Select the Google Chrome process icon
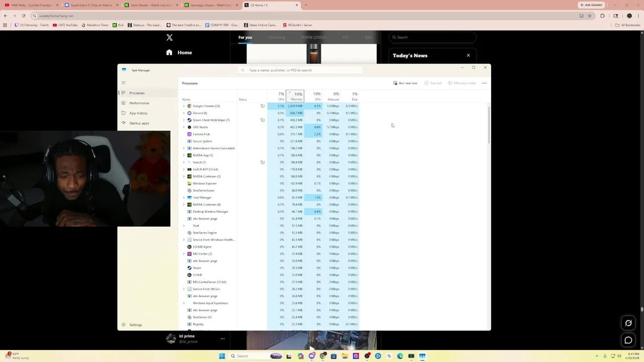This screenshot has width=644, height=362. coord(189,106)
